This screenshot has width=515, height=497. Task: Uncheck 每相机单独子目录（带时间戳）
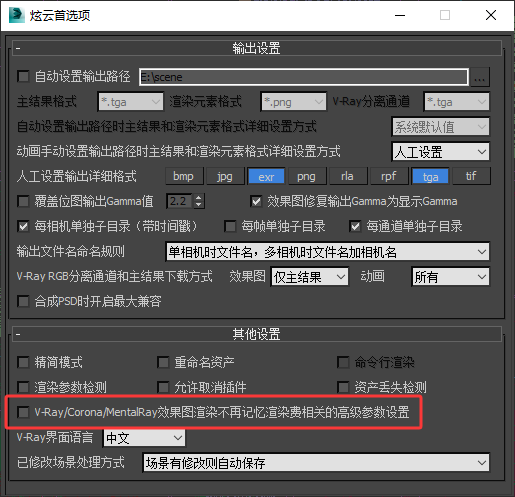click(x=23, y=227)
